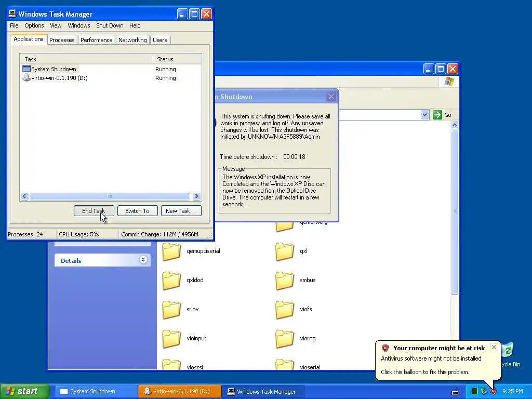Open the vioscsi folder icon
Screen dimensions: 532x399
[x=171, y=364]
